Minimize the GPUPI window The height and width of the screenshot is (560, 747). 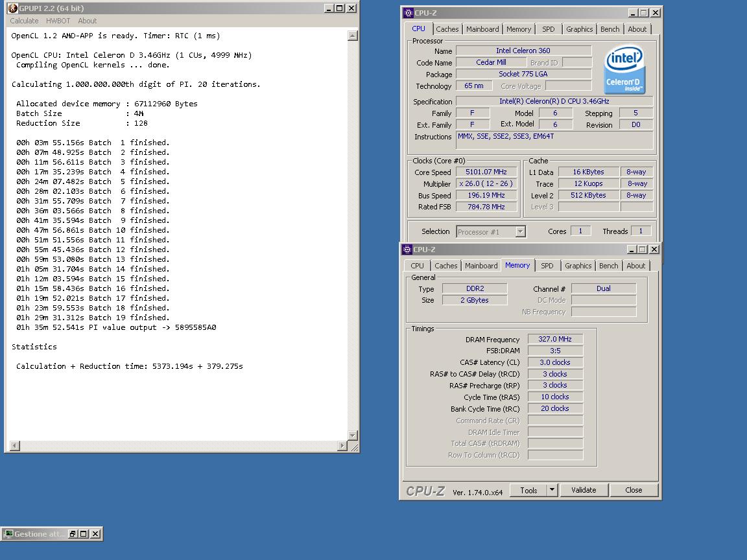point(329,8)
